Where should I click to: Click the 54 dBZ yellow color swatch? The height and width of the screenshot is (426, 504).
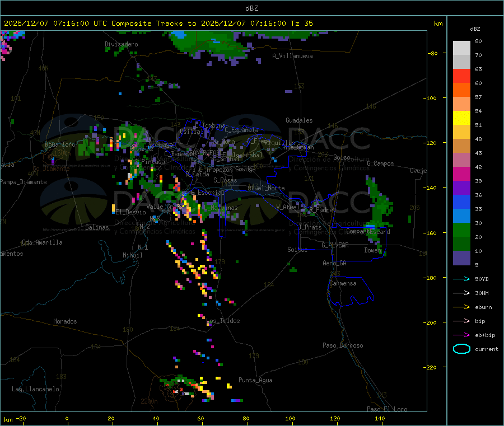click(x=461, y=118)
